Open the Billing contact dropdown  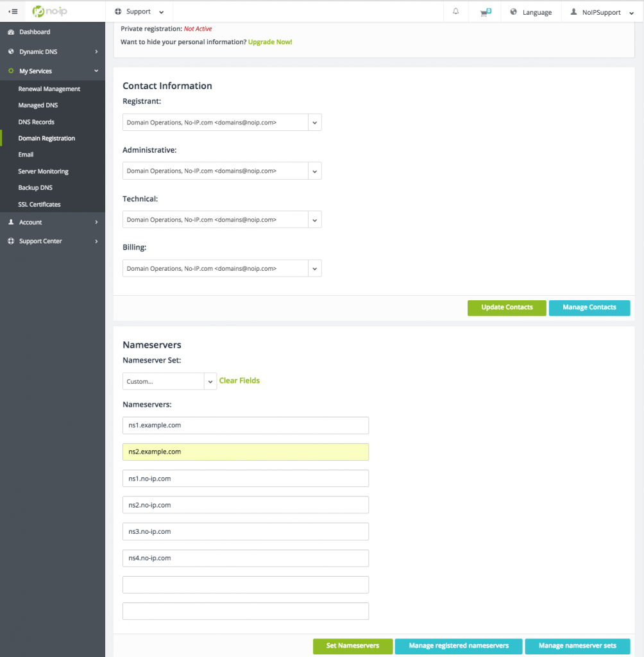(x=222, y=269)
